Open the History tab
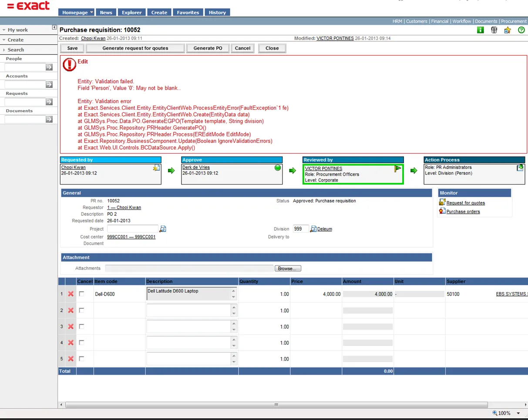The image size is (528, 420). 217,13
